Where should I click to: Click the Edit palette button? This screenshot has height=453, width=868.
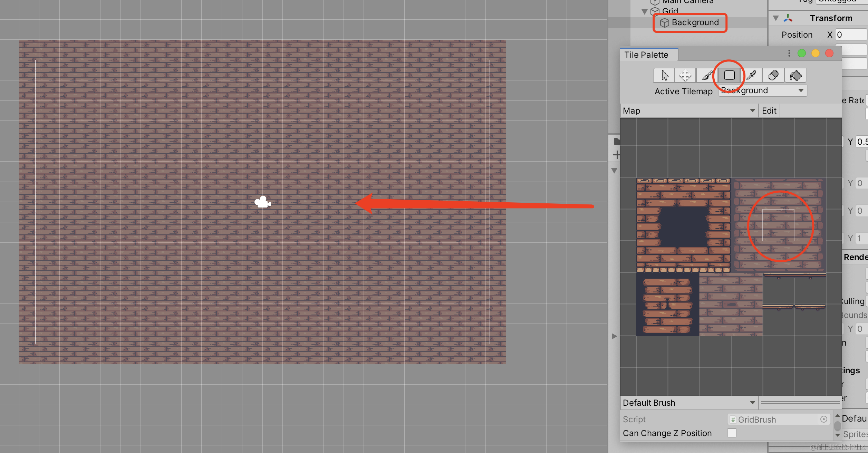[769, 111]
